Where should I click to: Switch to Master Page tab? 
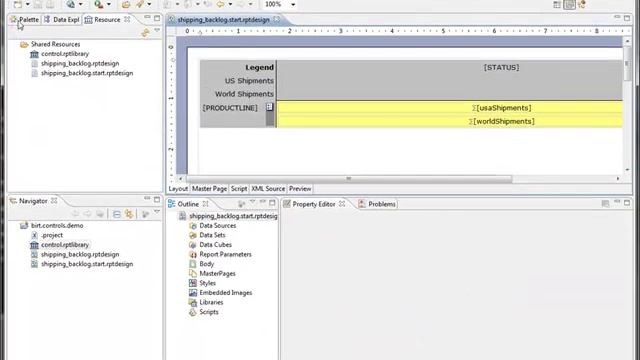209,189
